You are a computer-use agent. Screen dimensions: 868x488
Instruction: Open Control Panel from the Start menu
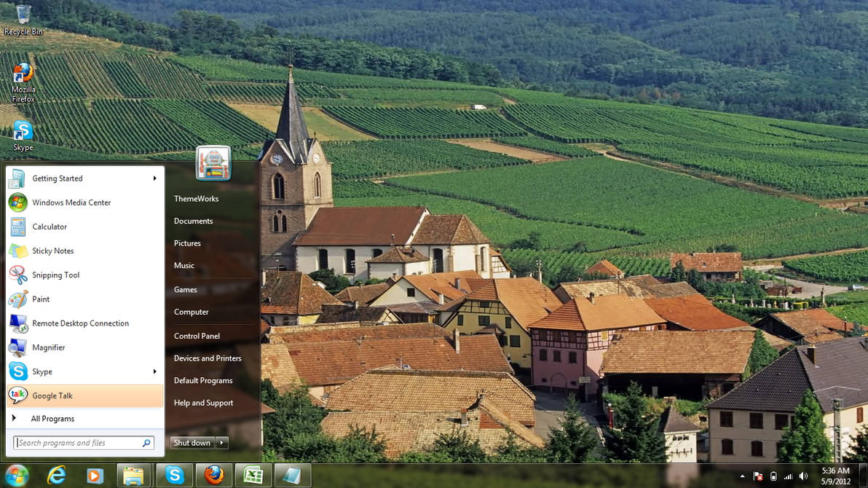click(x=197, y=336)
